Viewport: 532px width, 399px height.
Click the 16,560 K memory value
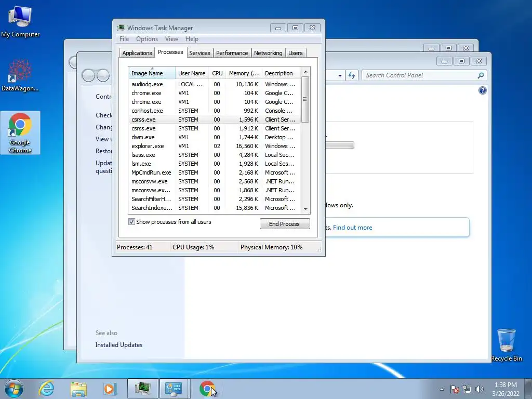point(247,146)
